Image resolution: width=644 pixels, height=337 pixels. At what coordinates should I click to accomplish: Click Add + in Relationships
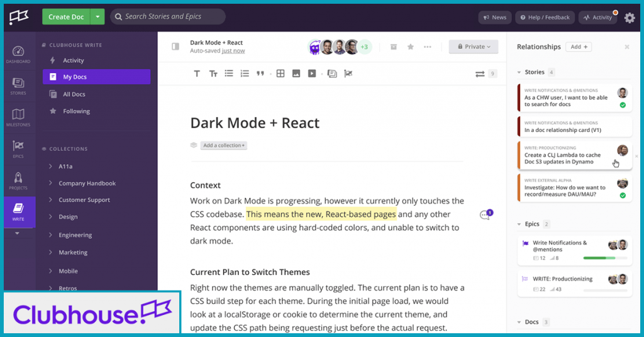(579, 47)
